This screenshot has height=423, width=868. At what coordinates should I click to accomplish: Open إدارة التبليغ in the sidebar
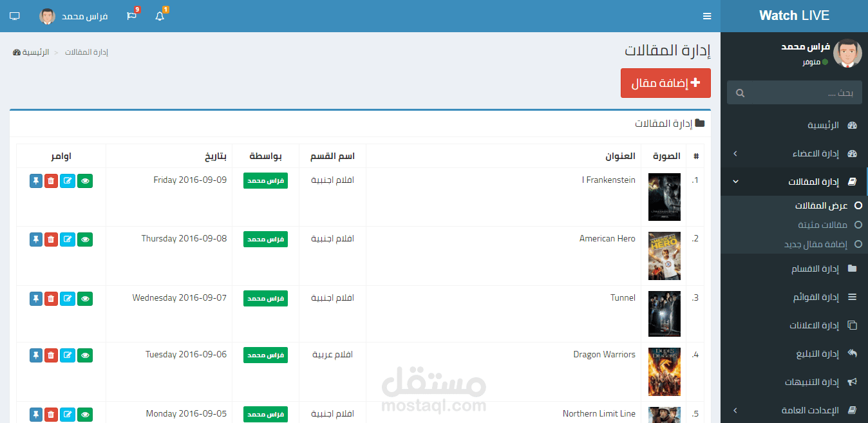794,353
